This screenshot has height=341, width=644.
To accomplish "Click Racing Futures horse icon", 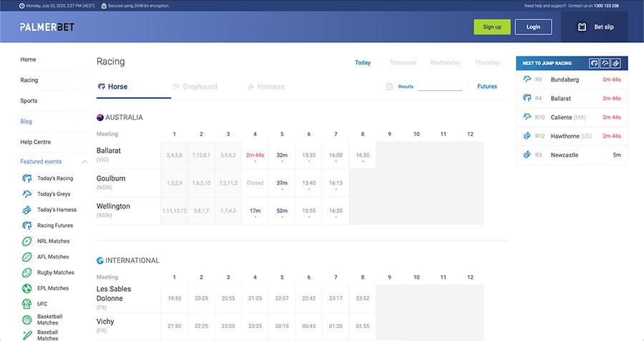I will coord(26,226).
